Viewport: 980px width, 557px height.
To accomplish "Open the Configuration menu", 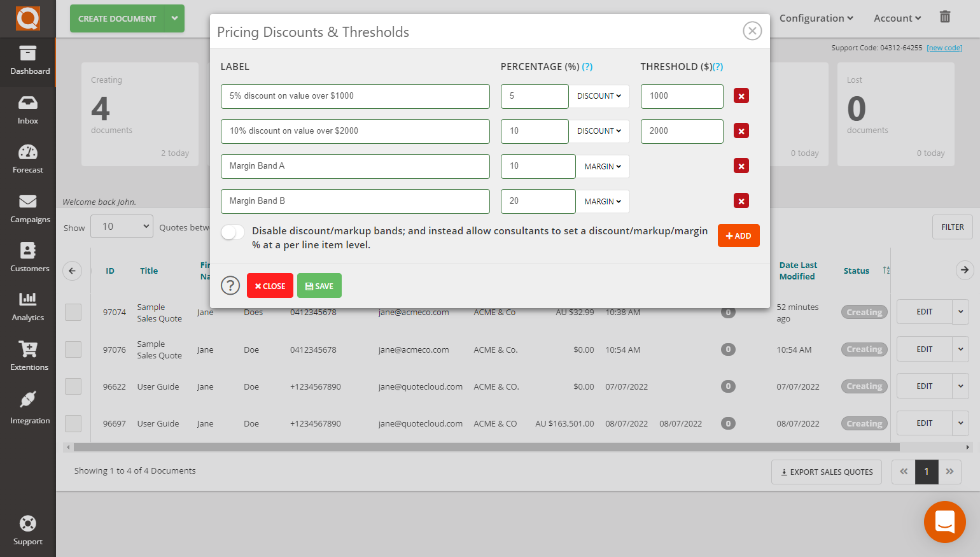I will (816, 18).
